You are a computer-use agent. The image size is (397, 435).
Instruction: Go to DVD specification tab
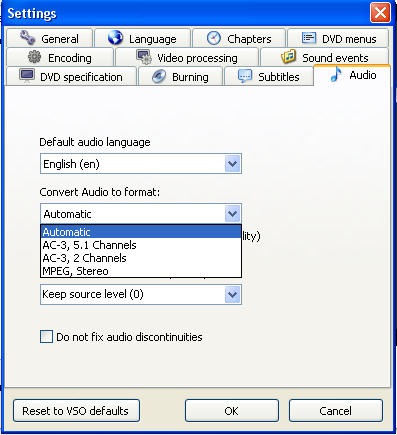[x=71, y=76]
